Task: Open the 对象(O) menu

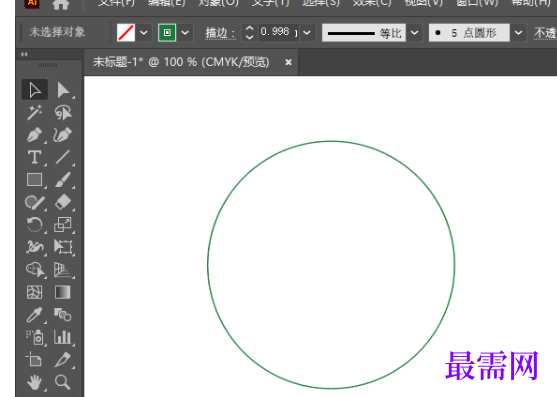Action: [x=218, y=4]
